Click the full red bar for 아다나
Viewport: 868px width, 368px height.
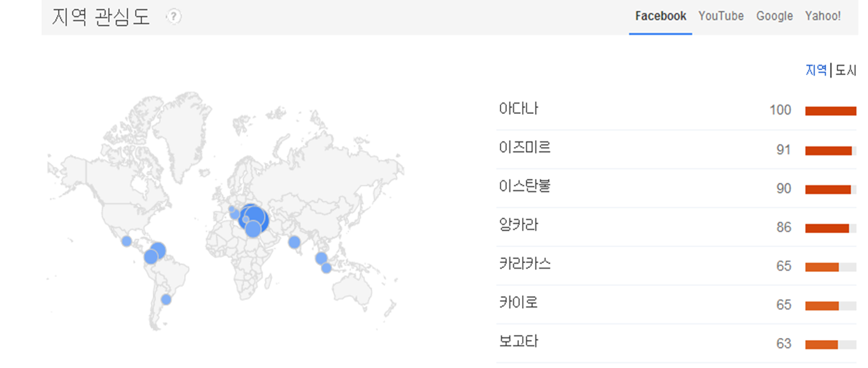(830, 111)
